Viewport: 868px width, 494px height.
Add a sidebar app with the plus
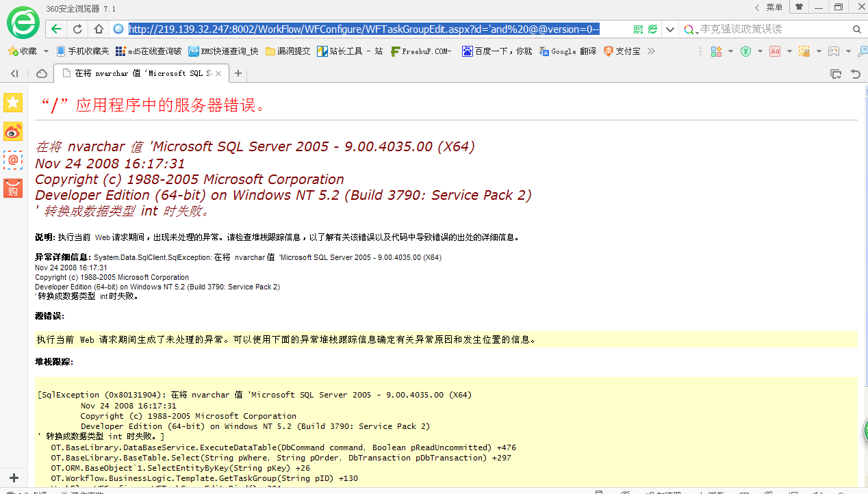pos(13,478)
